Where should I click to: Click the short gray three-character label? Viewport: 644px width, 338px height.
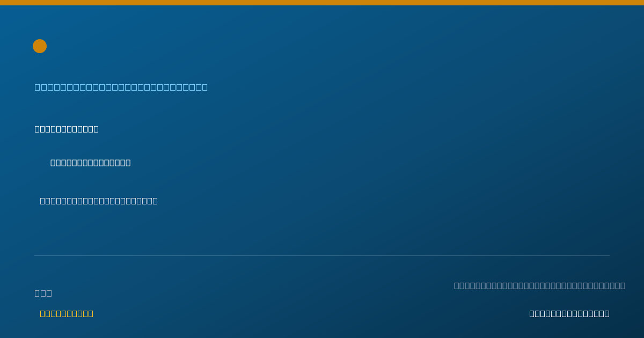[43, 293]
